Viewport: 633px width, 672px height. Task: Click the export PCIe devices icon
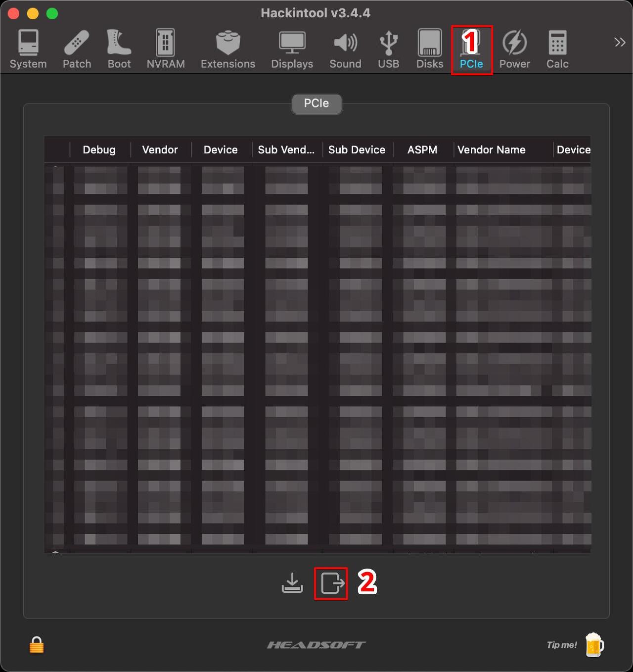click(332, 583)
